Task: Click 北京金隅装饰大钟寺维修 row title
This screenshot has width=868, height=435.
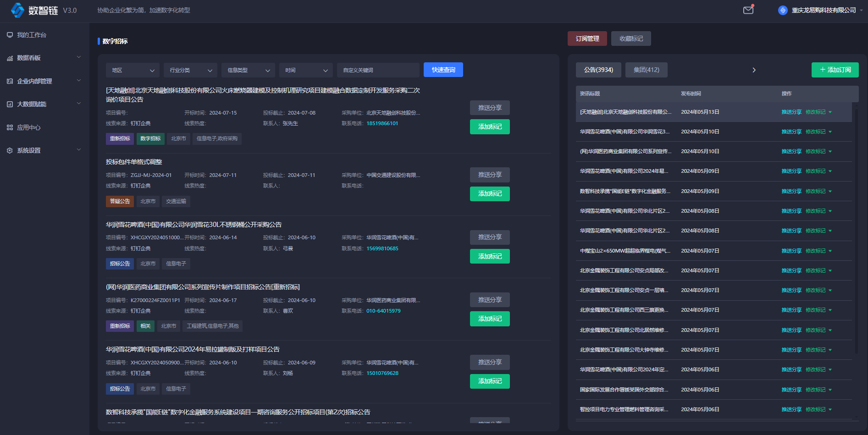Action: [624, 350]
